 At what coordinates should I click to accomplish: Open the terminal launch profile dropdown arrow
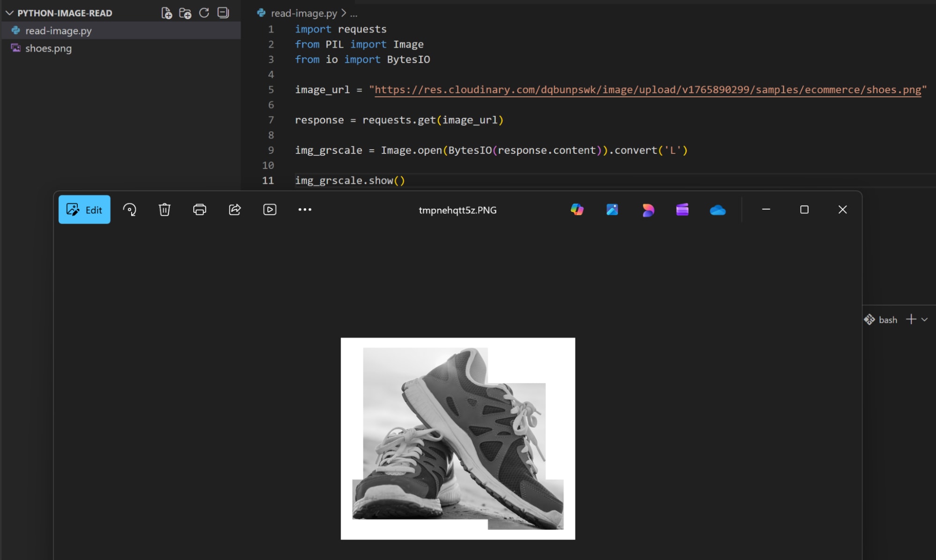924,320
